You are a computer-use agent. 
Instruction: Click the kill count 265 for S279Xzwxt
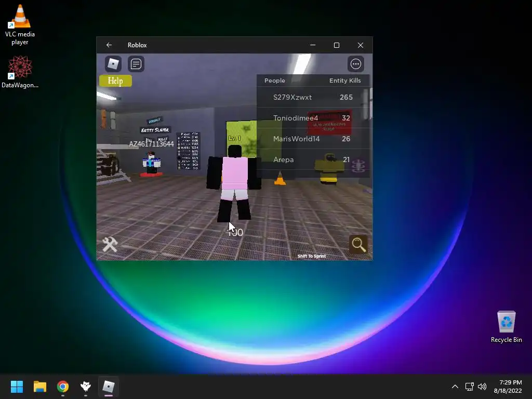(x=346, y=97)
